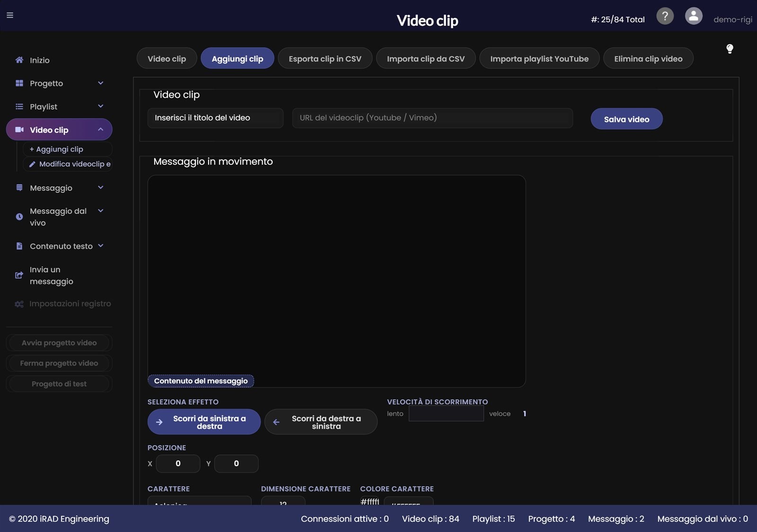Click the lightbulb tips icon
Image resolution: width=757 pixels, height=532 pixels.
[x=730, y=49]
